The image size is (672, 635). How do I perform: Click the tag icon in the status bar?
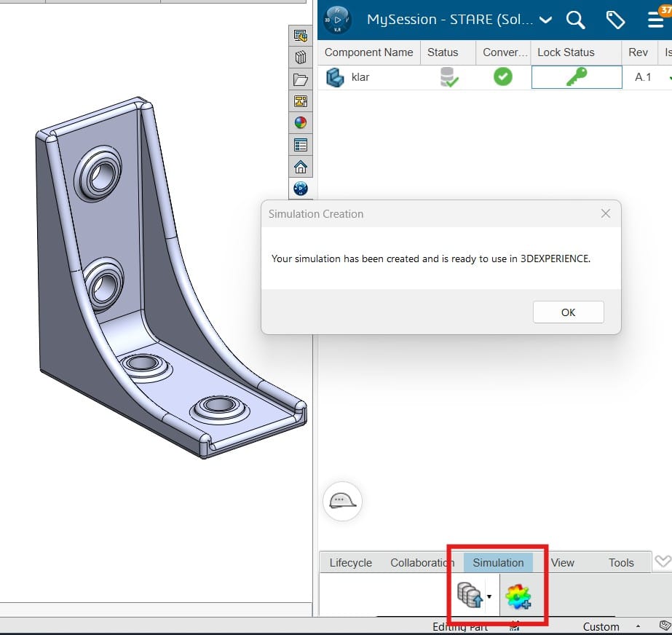[665, 626]
